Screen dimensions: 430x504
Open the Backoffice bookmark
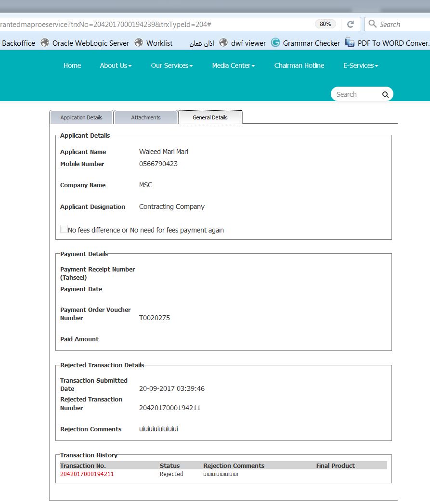click(18, 43)
